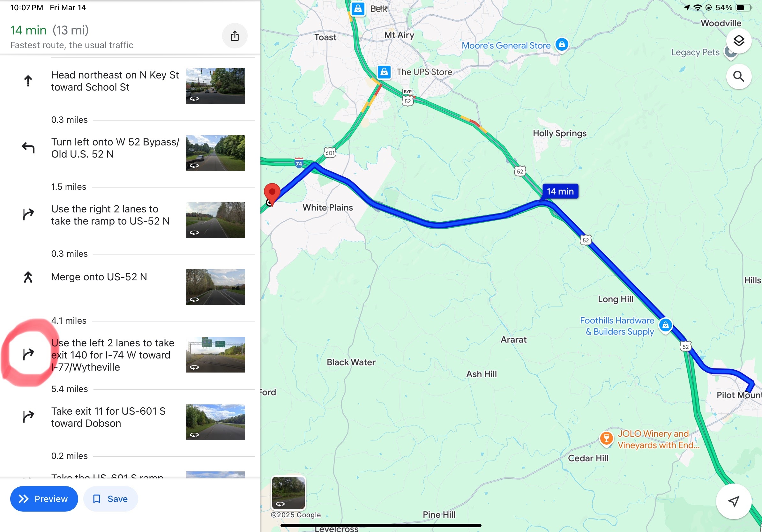Viewport: 762px width, 532px height.
Task: Open exit 140 step street view photo
Action: tap(215, 355)
